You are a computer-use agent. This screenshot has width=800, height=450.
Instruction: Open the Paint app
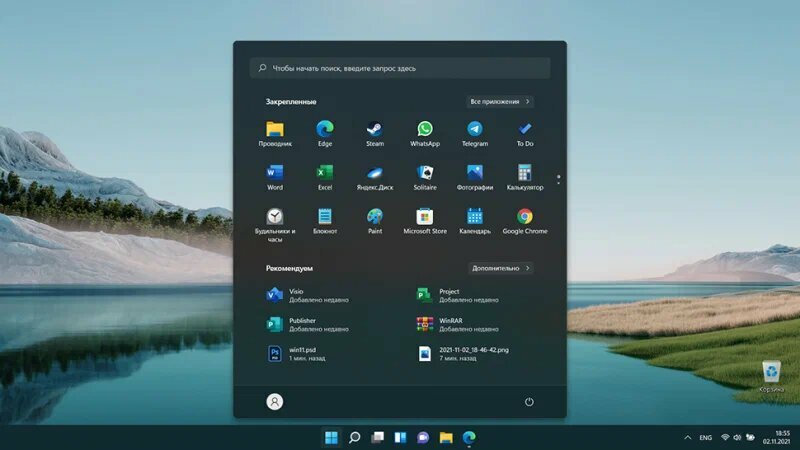point(374,221)
